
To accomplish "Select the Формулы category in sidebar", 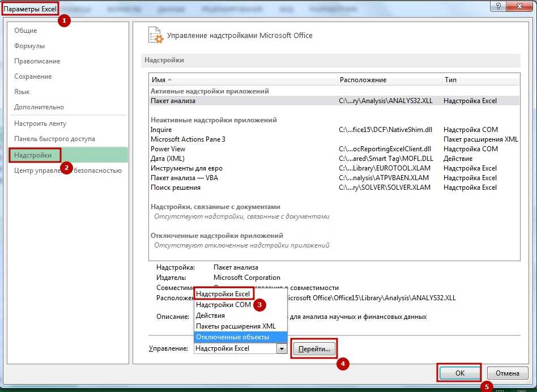I will click(29, 46).
